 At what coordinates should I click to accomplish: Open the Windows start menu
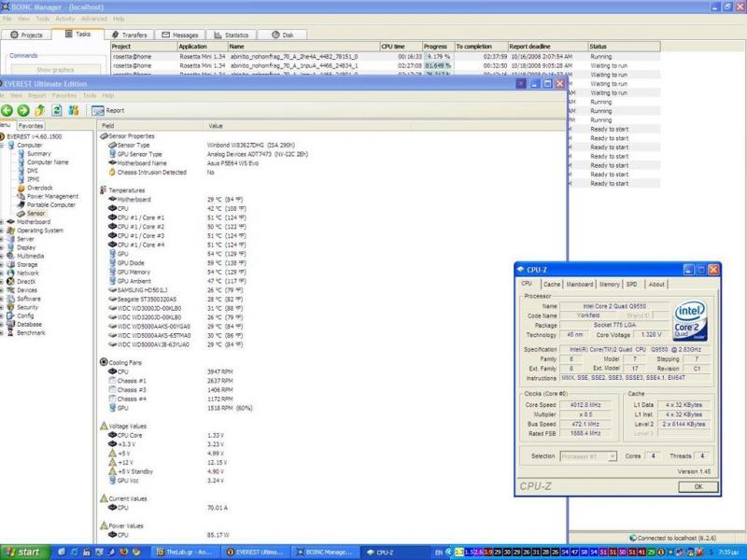25,553
